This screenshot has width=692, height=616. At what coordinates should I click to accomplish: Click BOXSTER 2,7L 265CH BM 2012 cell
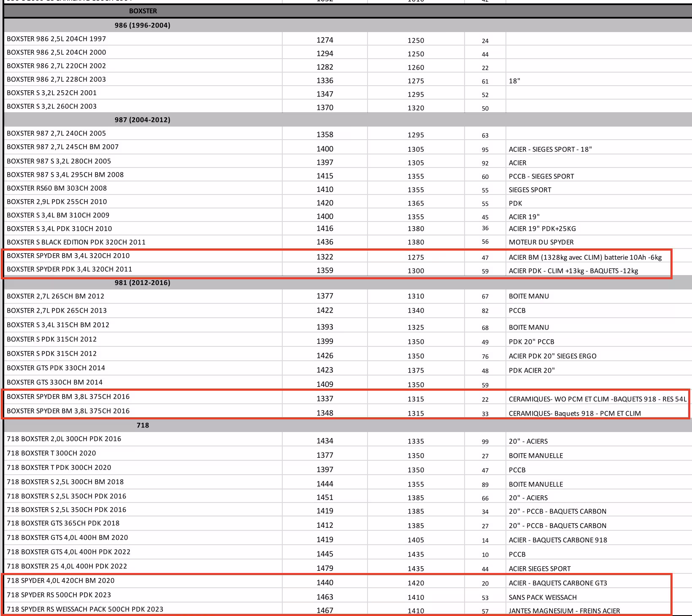click(143, 296)
